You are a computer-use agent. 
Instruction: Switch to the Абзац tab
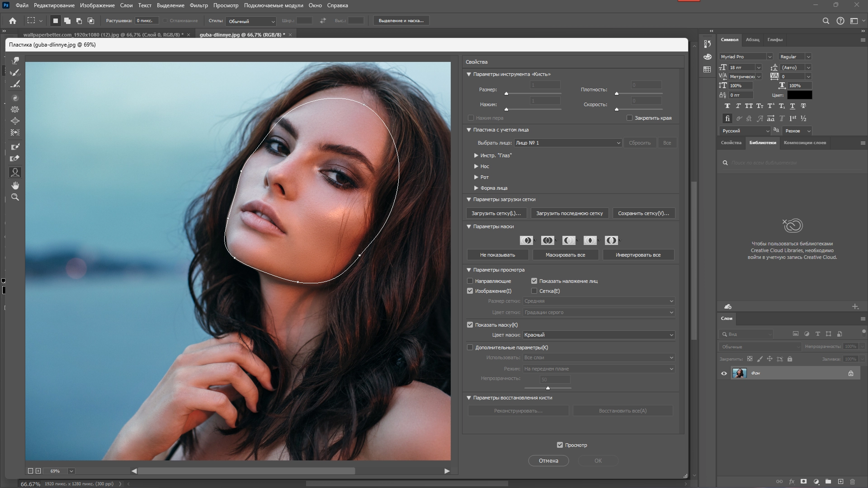tap(752, 40)
